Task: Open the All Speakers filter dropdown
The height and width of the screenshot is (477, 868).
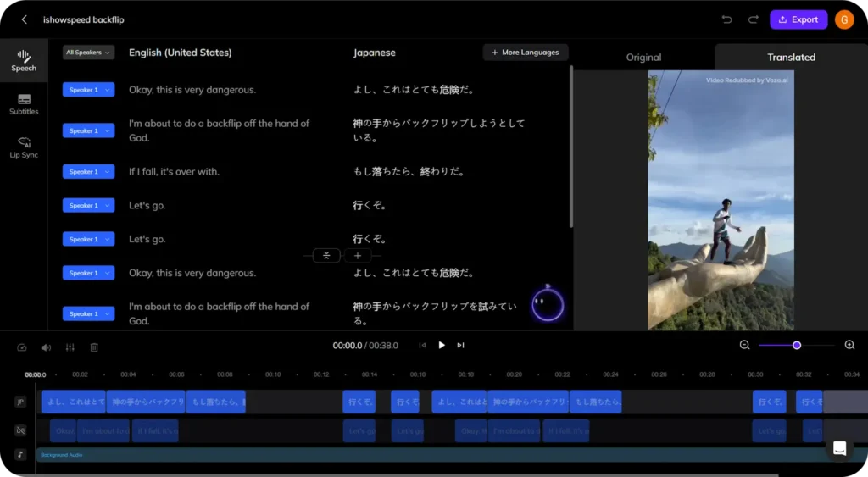Action: click(x=88, y=53)
